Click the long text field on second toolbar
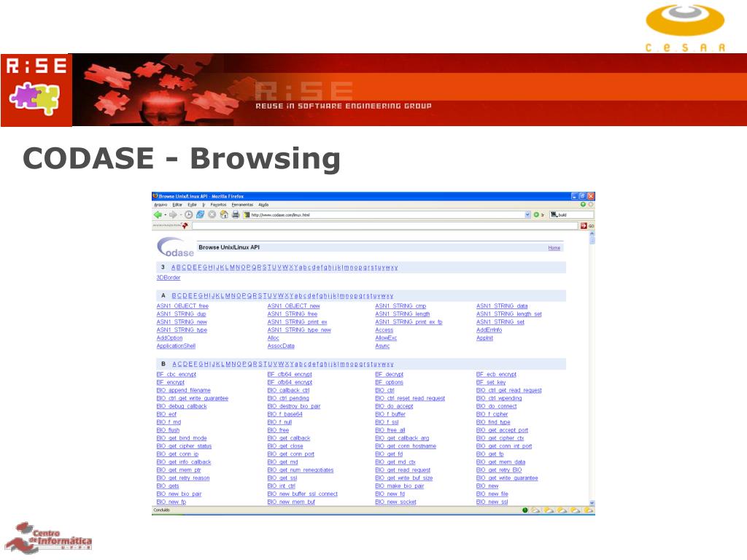 tap(385, 226)
